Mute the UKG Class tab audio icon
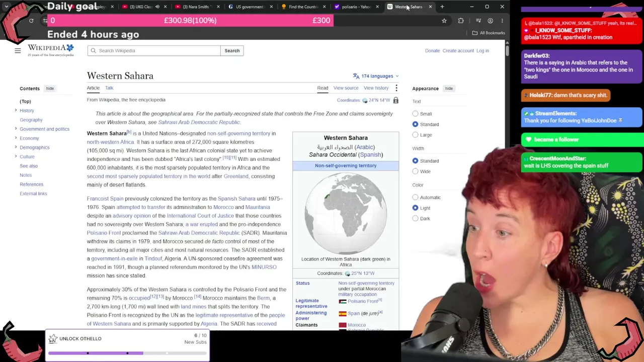 [x=157, y=7]
